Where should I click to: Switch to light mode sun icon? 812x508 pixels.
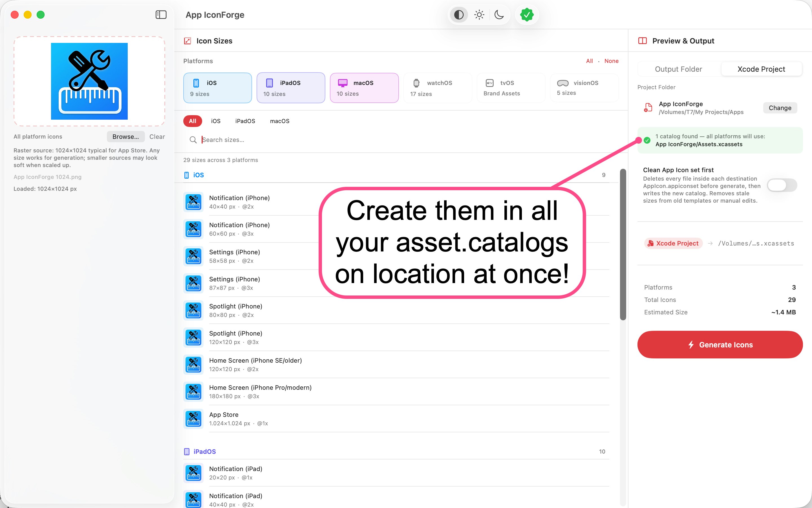tap(479, 15)
